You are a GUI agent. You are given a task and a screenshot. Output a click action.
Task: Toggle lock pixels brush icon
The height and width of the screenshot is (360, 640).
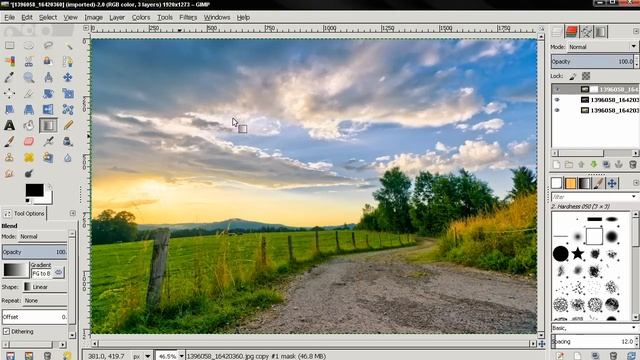coord(573,76)
